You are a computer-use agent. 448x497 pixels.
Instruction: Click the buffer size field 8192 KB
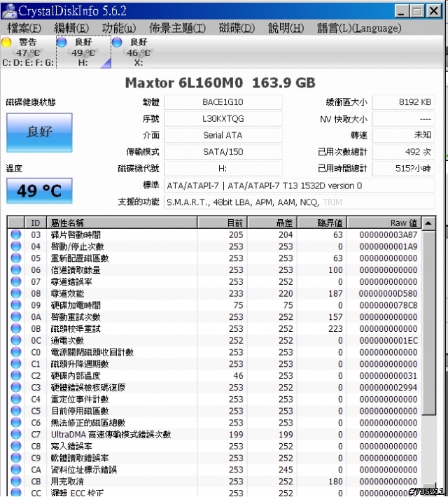pyautogui.click(x=403, y=102)
